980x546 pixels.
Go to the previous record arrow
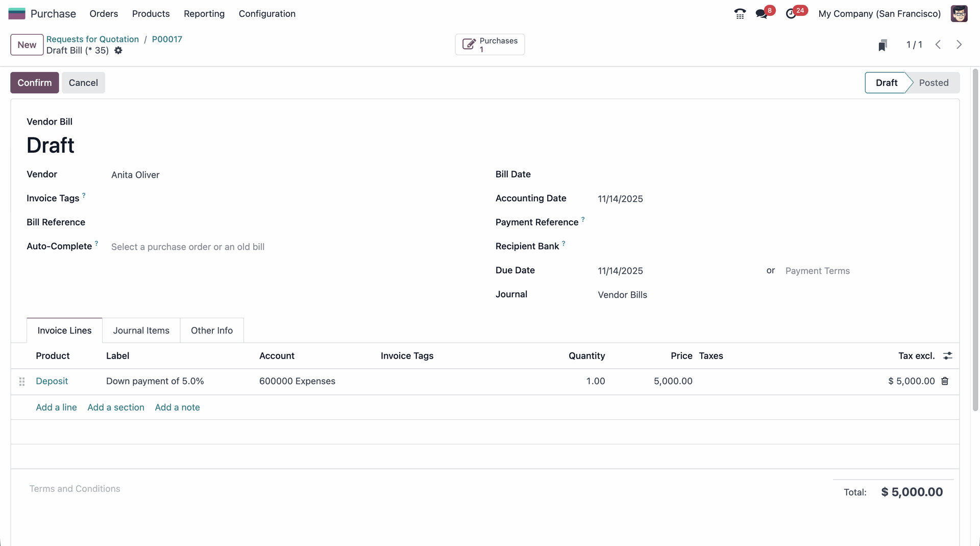(x=938, y=45)
